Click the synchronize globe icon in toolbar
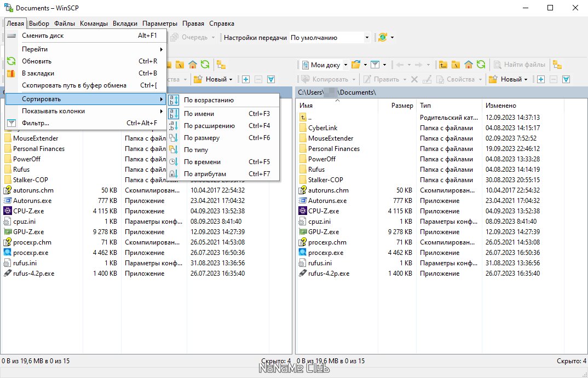The width and height of the screenshot is (588, 378). click(x=383, y=37)
